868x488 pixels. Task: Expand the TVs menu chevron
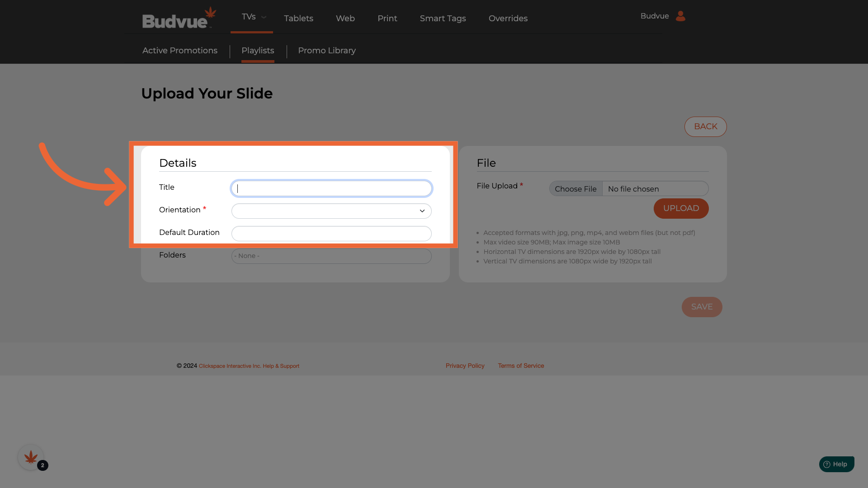(264, 17)
